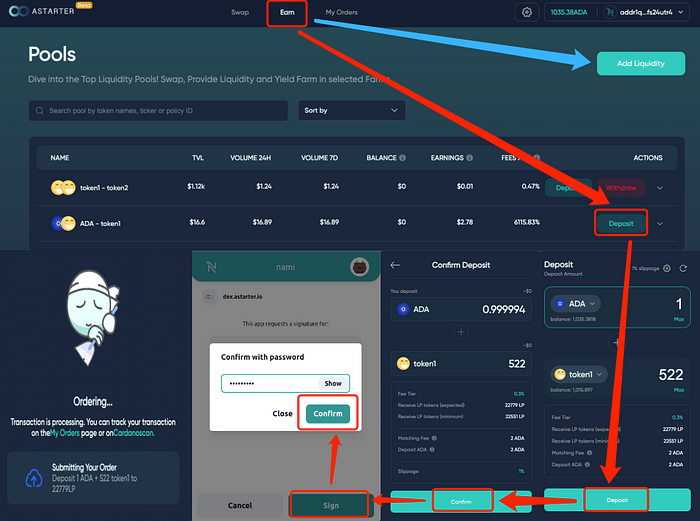700x521 pixels.
Task: Open the Cardanoscan link
Action: click(x=133, y=433)
